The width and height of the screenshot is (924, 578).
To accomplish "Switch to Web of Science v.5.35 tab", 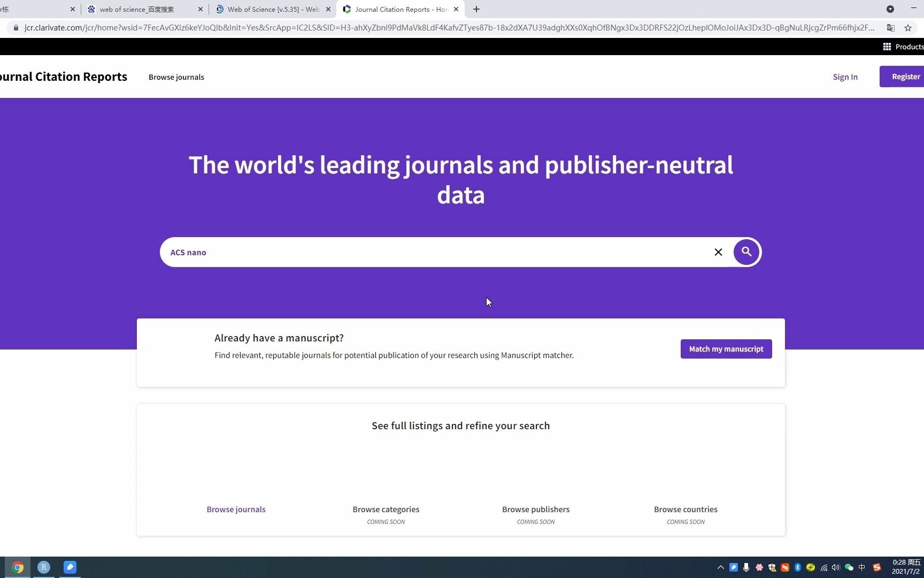I will 273,9.
